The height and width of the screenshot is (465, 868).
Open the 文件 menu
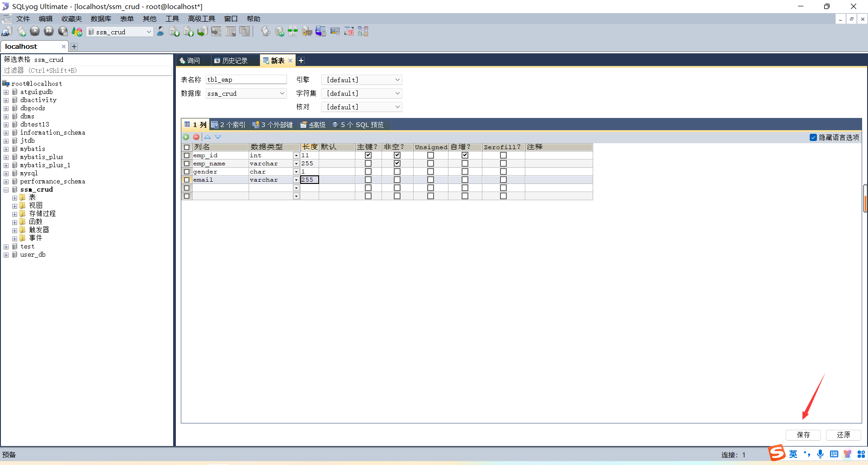point(23,19)
